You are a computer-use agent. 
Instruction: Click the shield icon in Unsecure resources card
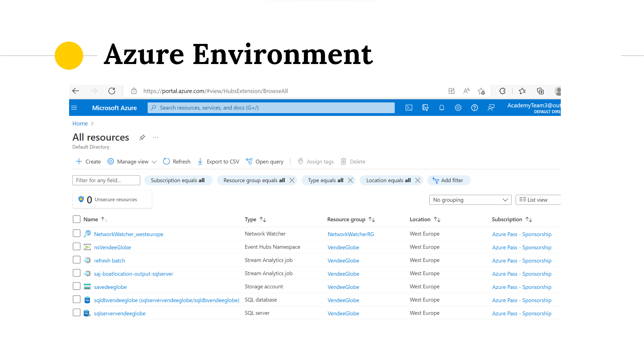point(81,199)
